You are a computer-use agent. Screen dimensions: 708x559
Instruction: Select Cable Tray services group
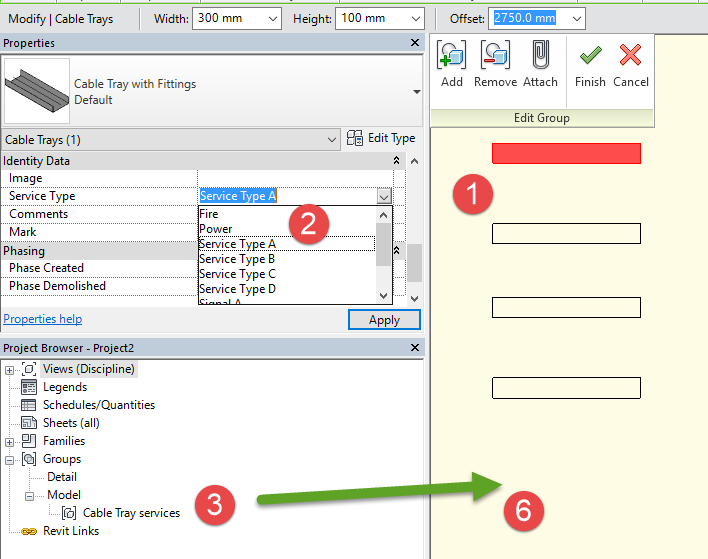tap(131, 513)
